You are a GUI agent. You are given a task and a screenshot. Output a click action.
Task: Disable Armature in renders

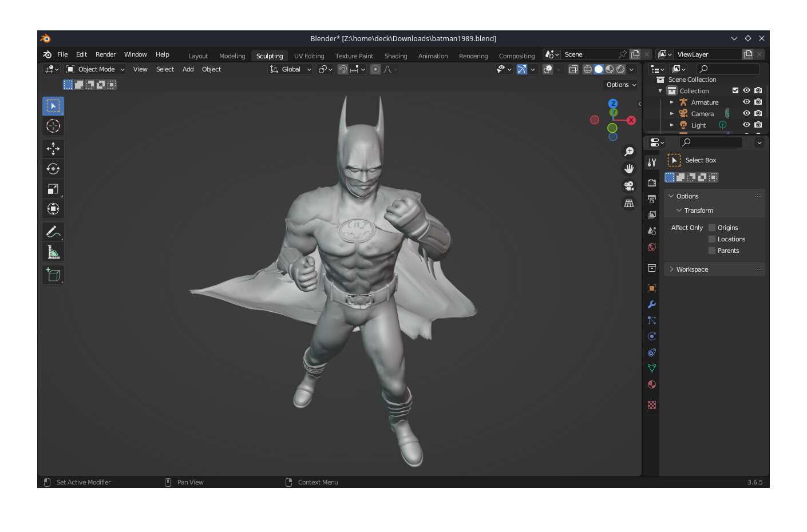pos(758,102)
